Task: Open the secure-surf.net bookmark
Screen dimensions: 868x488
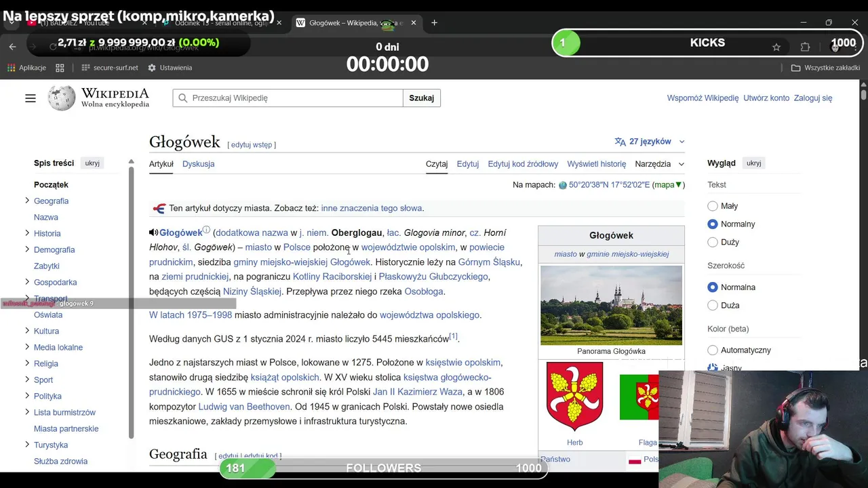Action: pyautogui.click(x=109, y=68)
